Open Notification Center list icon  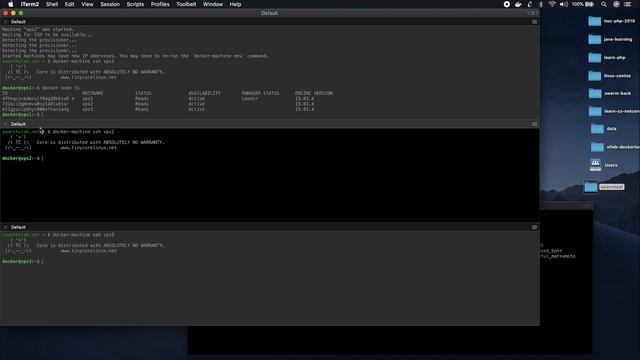pos(628,4)
